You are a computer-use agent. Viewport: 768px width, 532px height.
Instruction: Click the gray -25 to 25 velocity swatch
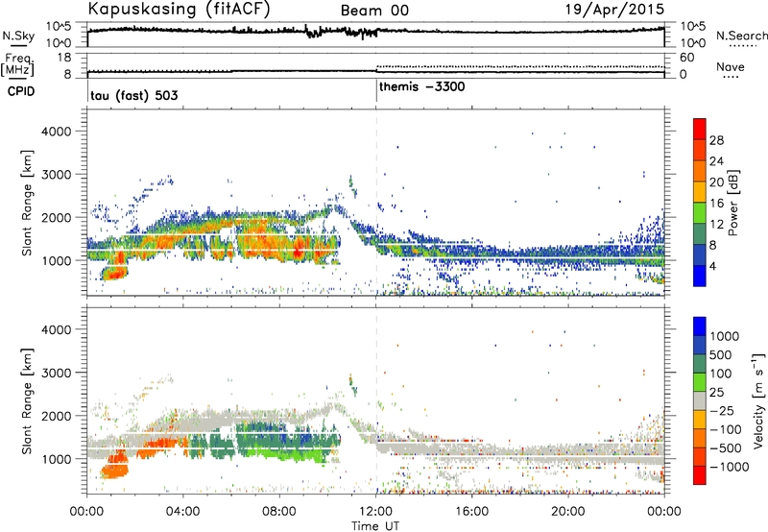(700, 400)
